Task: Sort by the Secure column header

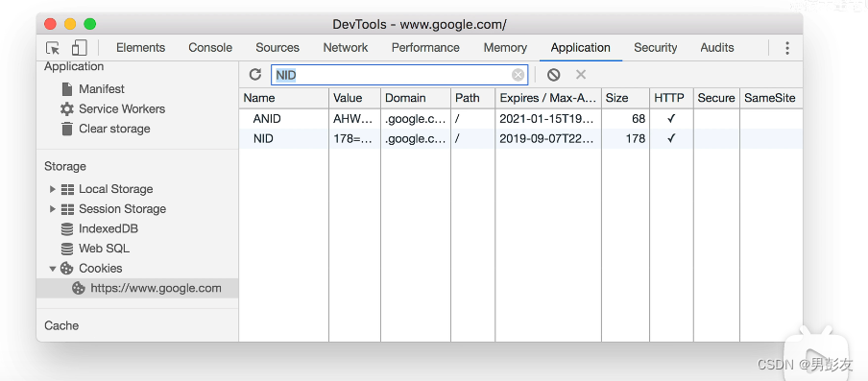Action: [716, 98]
